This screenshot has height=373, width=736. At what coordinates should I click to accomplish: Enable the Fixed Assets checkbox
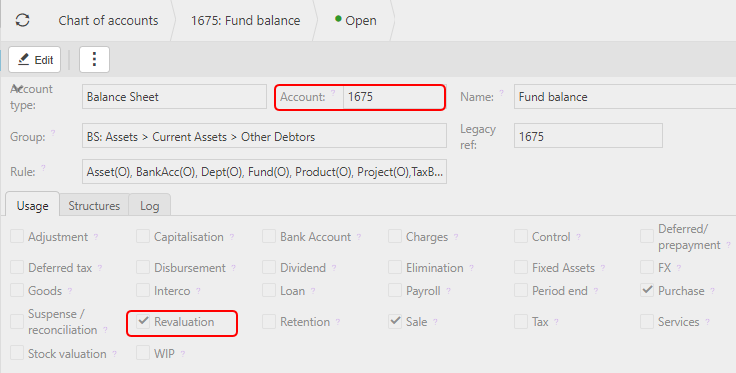[521, 267]
